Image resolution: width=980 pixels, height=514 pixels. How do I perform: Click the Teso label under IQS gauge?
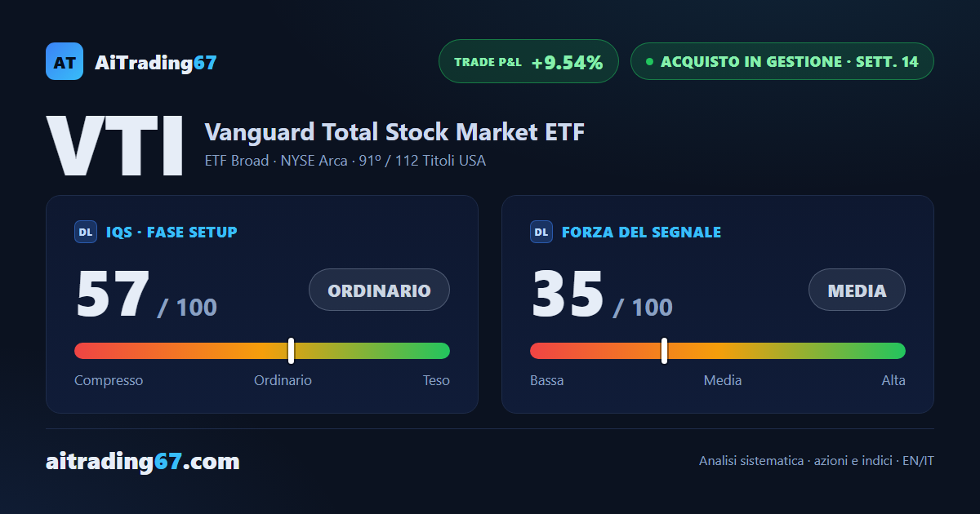pyautogui.click(x=436, y=380)
